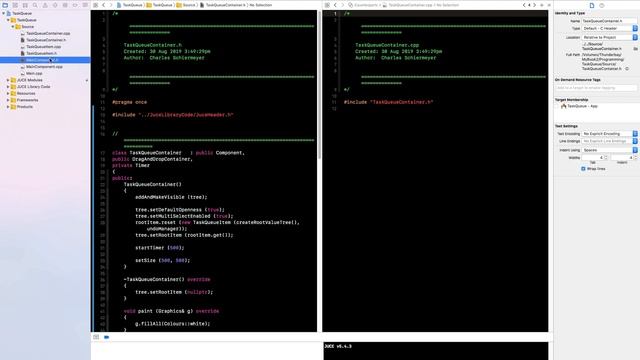Screen dimensions: 640x360
Task: Open TaskQueueItem.h in navigator
Action: pyautogui.click(x=41, y=53)
